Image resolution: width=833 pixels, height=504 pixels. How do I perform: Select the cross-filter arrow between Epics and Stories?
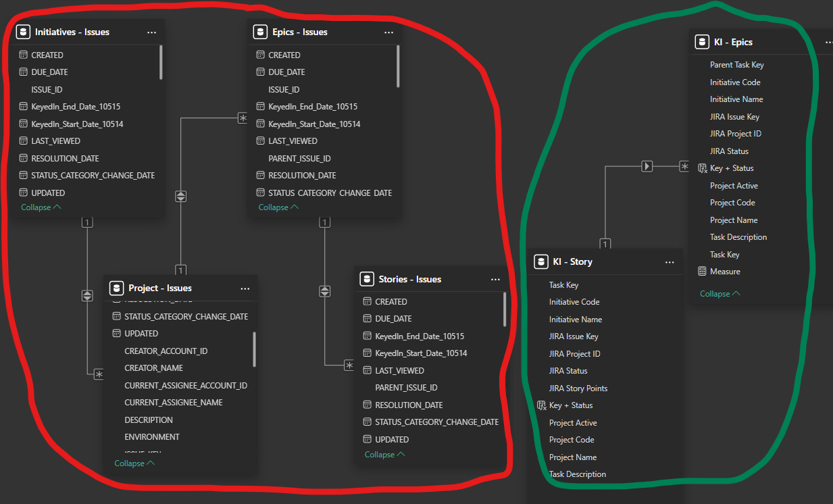click(324, 291)
